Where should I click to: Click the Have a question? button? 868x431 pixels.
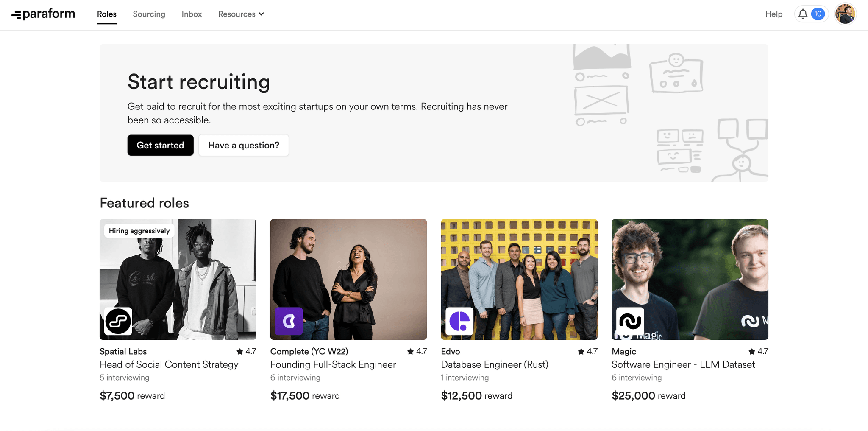(x=243, y=145)
